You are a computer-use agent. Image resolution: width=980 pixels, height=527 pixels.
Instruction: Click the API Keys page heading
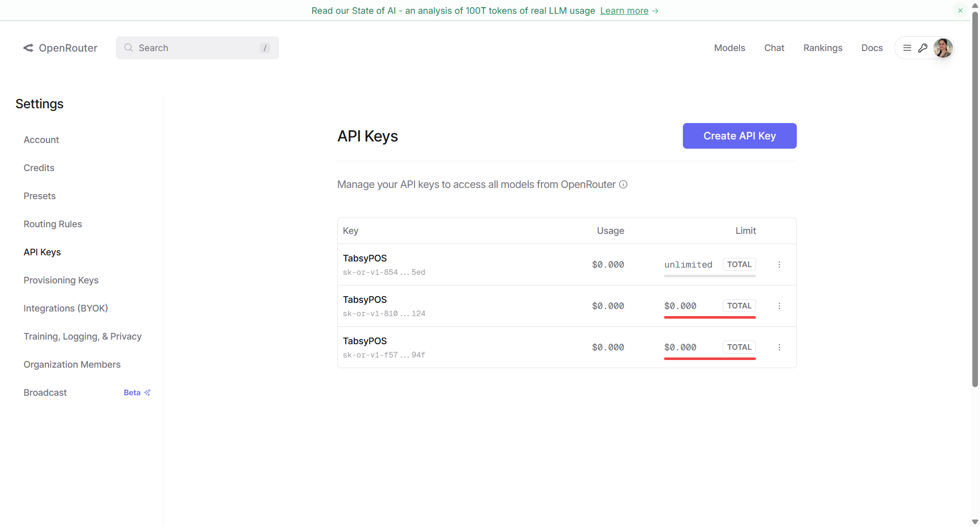[x=367, y=136]
